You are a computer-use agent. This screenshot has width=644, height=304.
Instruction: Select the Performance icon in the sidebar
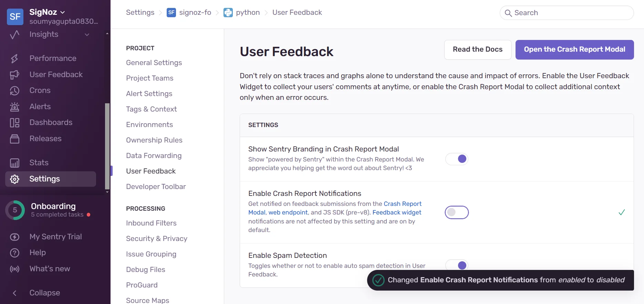click(15, 58)
